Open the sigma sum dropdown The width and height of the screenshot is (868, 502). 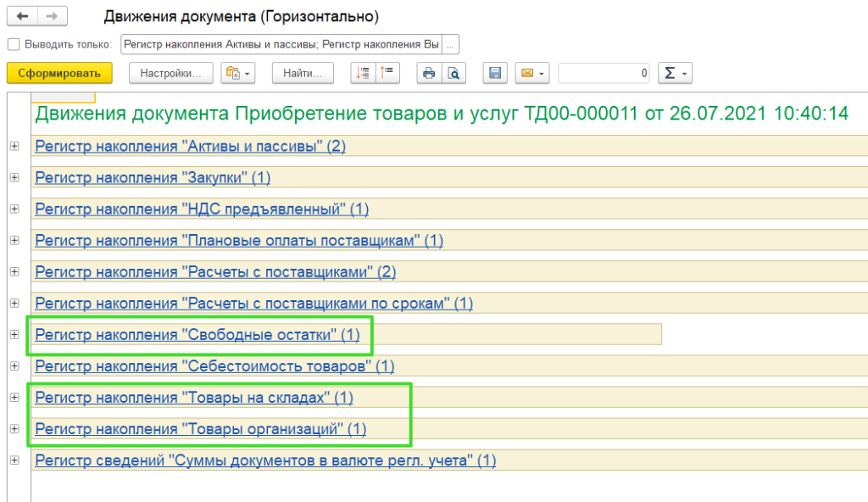675,73
